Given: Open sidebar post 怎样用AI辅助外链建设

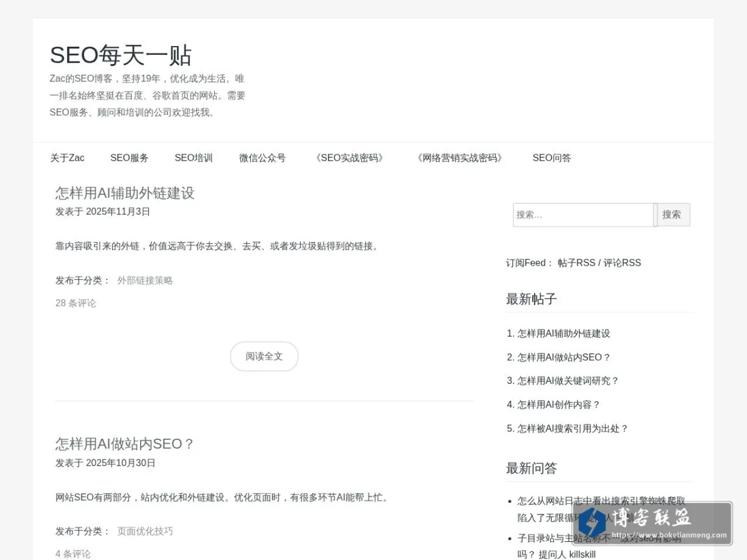Looking at the screenshot, I should [564, 334].
